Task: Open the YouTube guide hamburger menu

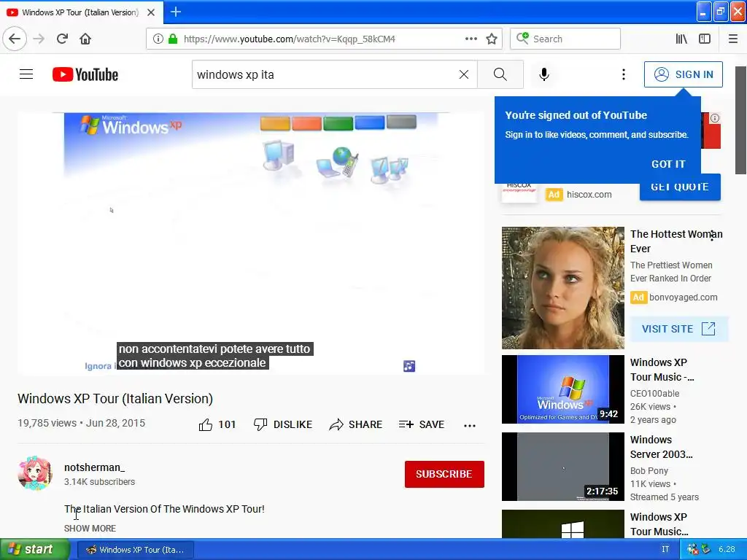Action: 26,74
